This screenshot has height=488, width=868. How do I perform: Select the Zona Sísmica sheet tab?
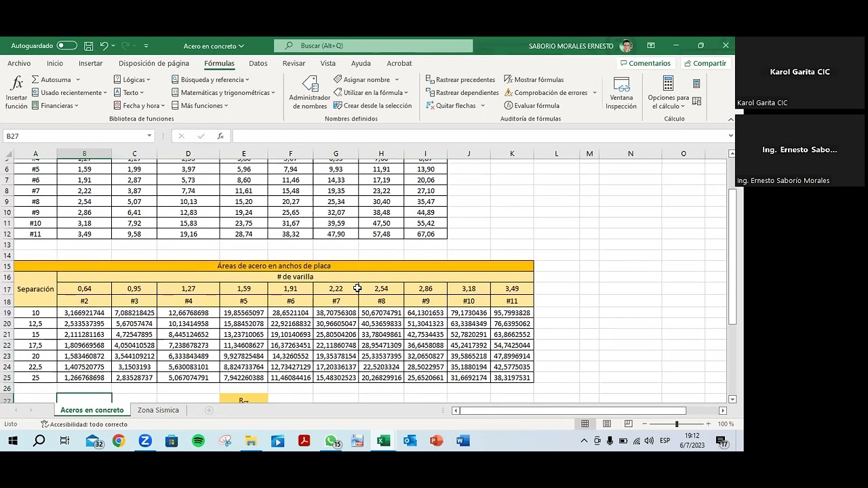coord(158,410)
